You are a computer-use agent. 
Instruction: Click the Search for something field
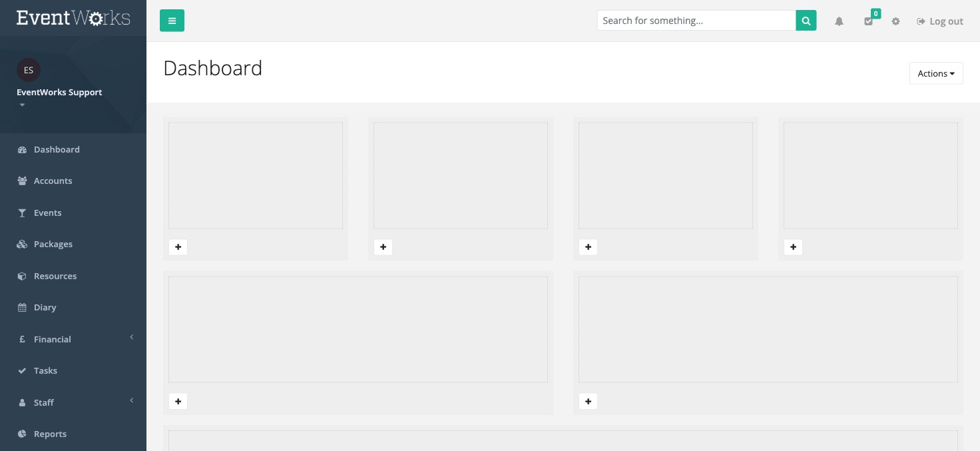[696, 21]
